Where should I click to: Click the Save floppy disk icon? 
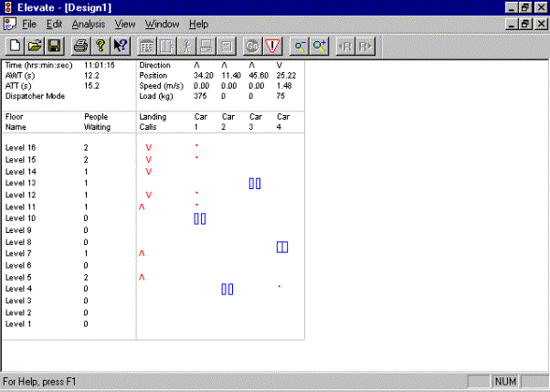[x=54, y=45]
